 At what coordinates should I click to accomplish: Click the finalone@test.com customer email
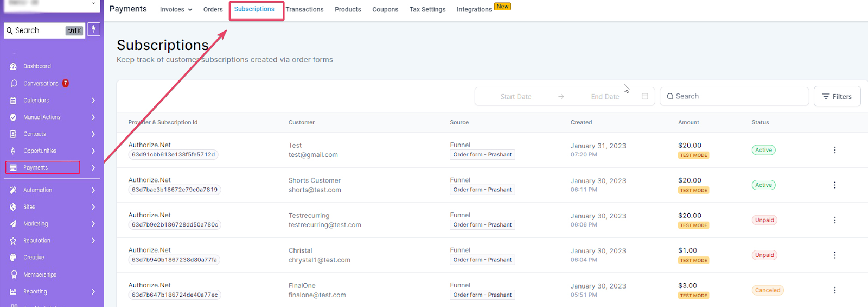click(x=317, y=295)
